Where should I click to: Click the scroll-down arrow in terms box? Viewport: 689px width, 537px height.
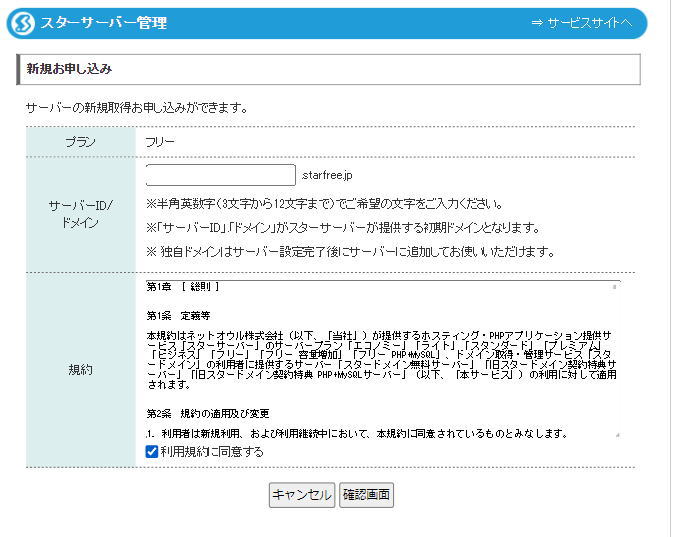click(615, 434)
